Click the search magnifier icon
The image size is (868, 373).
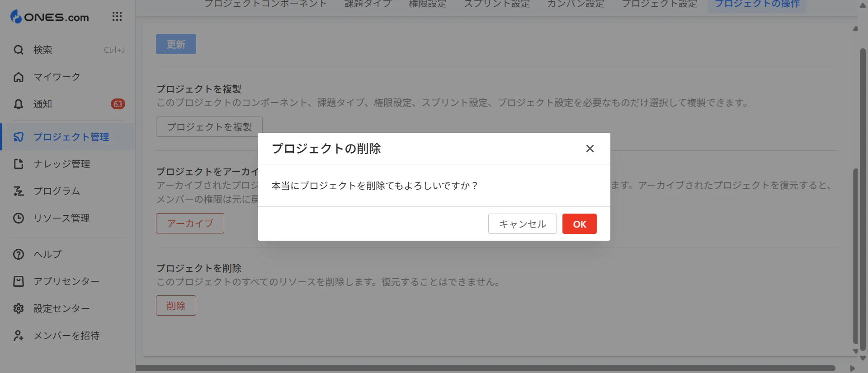pos(19,50)
